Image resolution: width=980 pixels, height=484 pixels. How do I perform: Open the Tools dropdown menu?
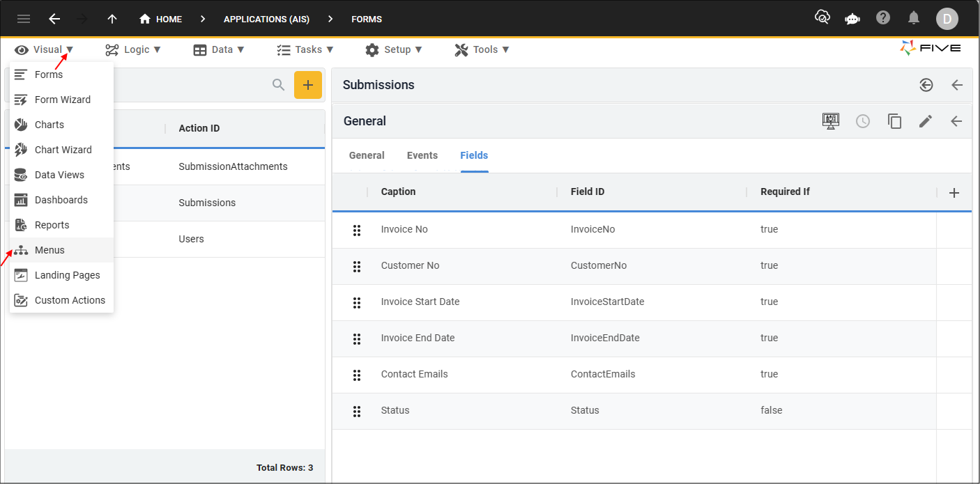click(482, 49)
